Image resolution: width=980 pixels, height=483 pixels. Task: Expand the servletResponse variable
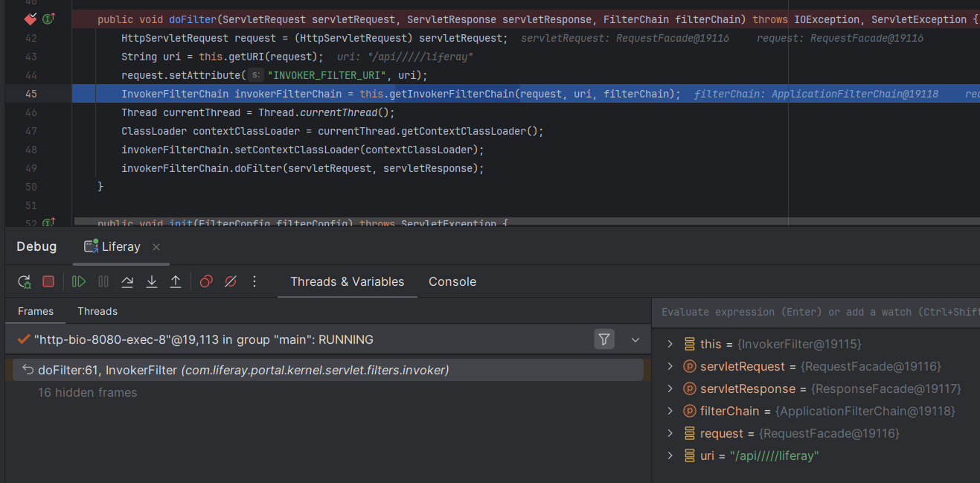pyautogui.click(x=670, y=388)
